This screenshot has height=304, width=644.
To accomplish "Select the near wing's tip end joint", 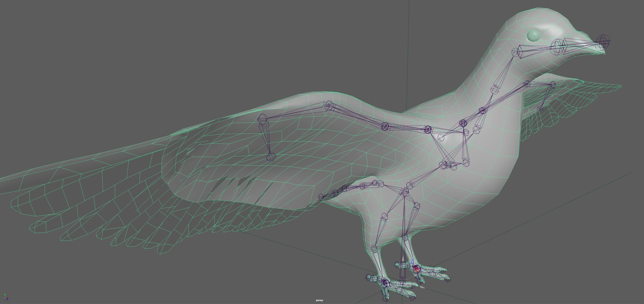I will [271, 157].
